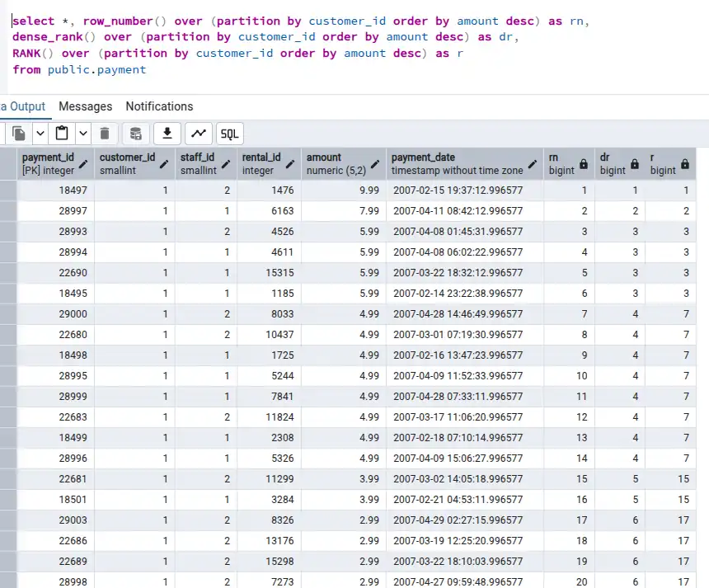Select the payment_date column header

click(465, 164)
